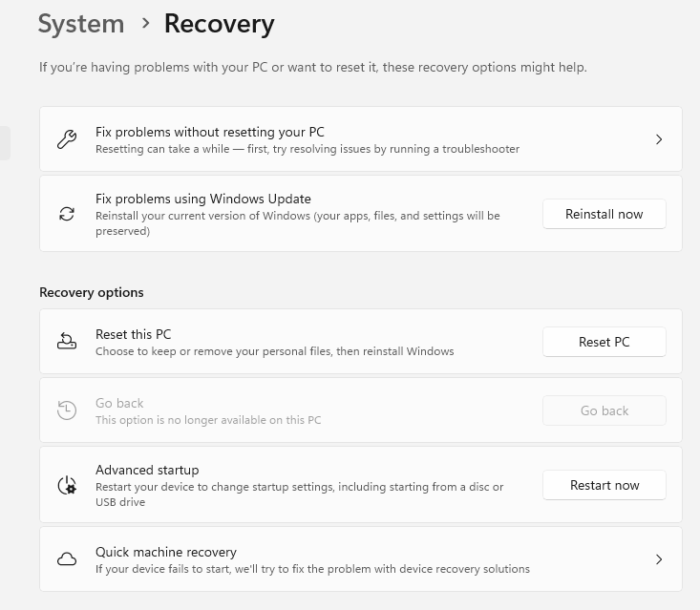Click the Restart now button
The height and width of the screenshot is (610, 700).
coord(605,485)
